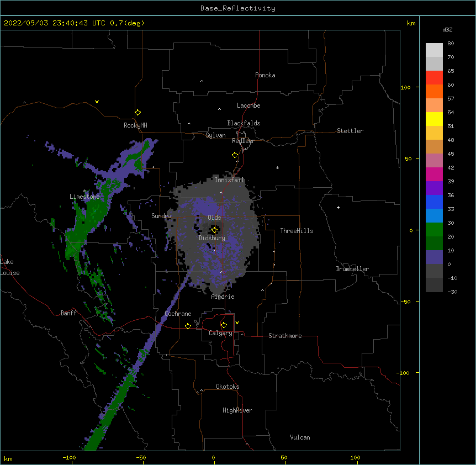Click the yellow V marker east of Calgary
This screenshot has height=465, width=476.
237,323
